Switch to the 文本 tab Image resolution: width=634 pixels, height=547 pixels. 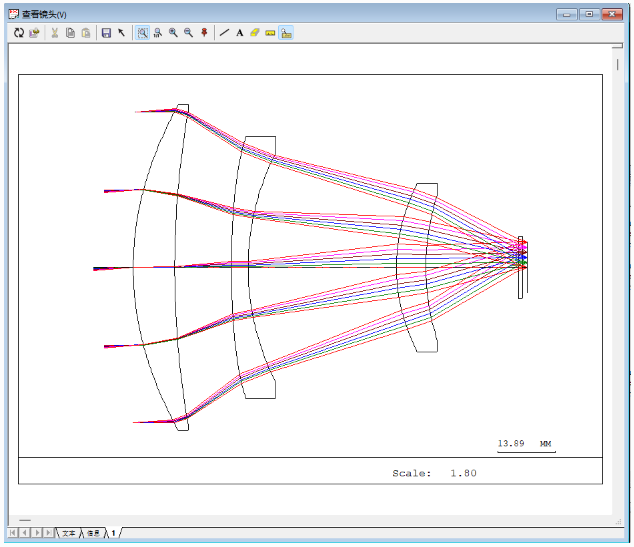[x=68, y=534]
